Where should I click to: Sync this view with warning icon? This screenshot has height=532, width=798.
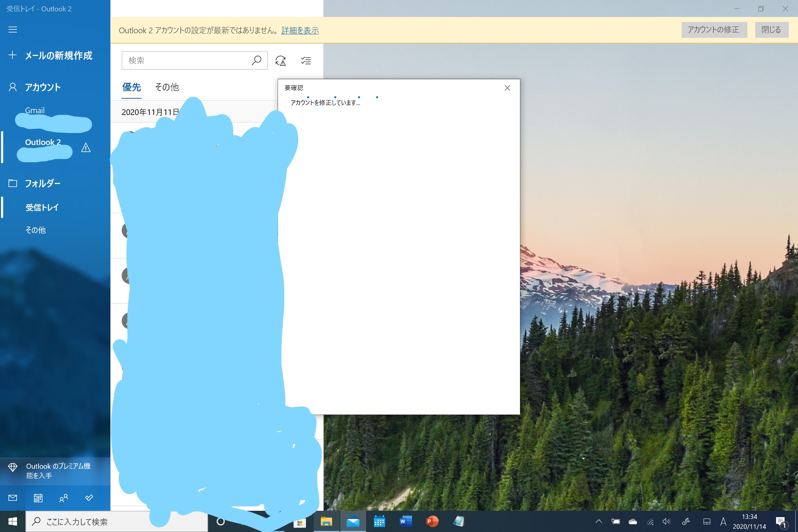tap(281, 60)
